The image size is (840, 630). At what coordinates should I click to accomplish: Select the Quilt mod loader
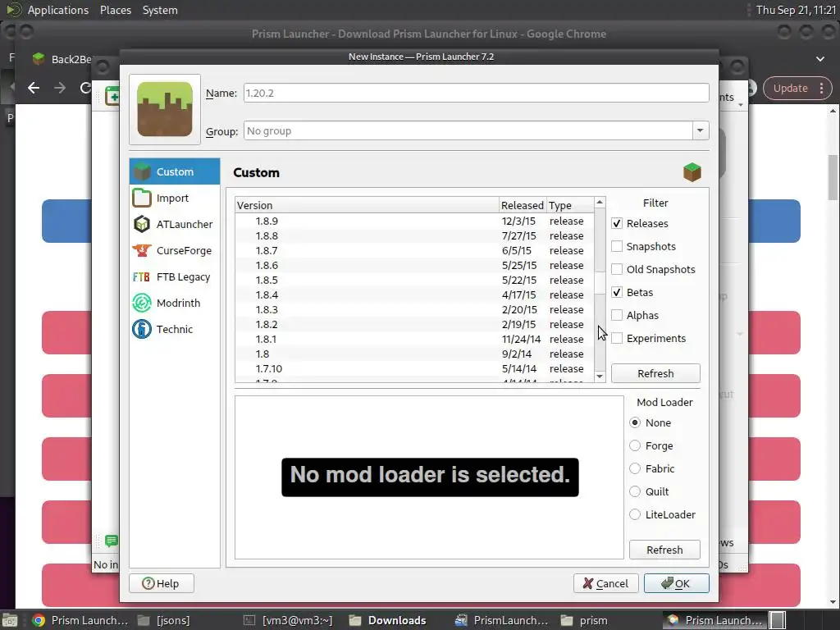(635, 492)
